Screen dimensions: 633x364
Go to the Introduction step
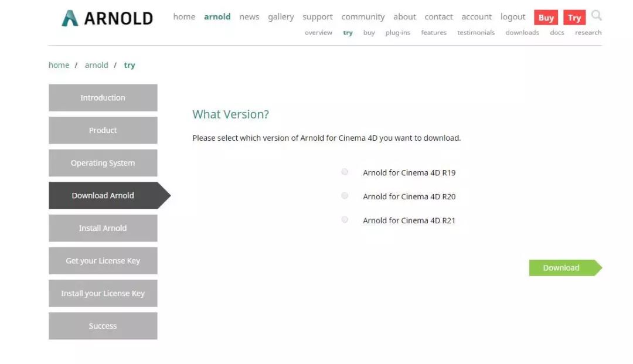tap(103, 98)
